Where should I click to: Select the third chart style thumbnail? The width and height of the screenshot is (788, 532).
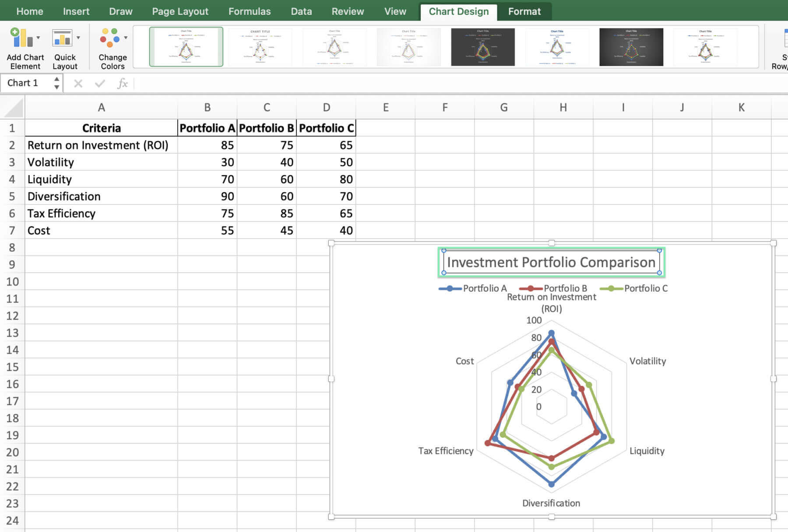[334, 47]
